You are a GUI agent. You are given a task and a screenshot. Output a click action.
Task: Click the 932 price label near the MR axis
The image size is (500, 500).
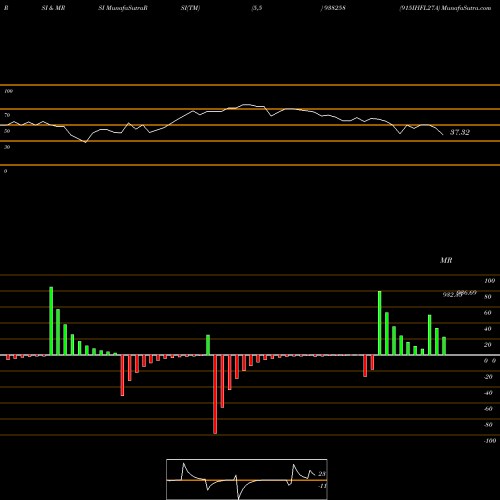[451, 295]
